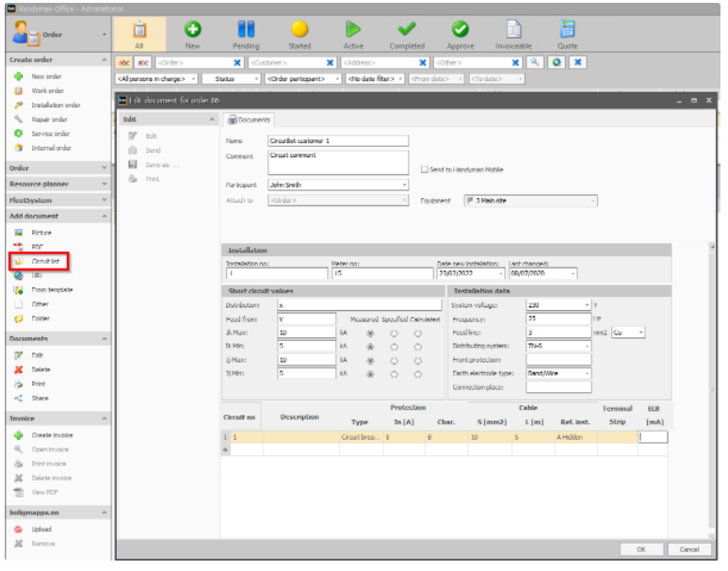Select the Pending orders filter icon
Image resolution: width=728 pixels, height=571 pixels.
tap(246, 29)
